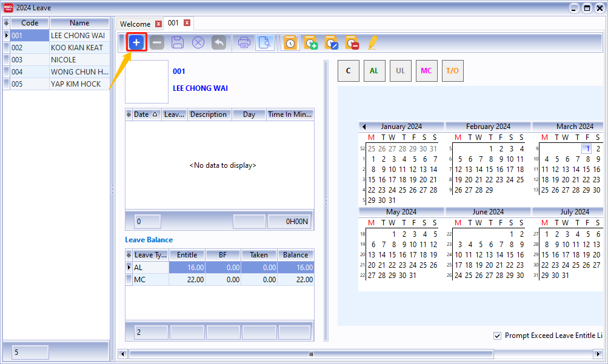This screenshot has width=608, height=364.
Task: Add a leave entry via the clock-plus icon
Action: click(310, 42)
